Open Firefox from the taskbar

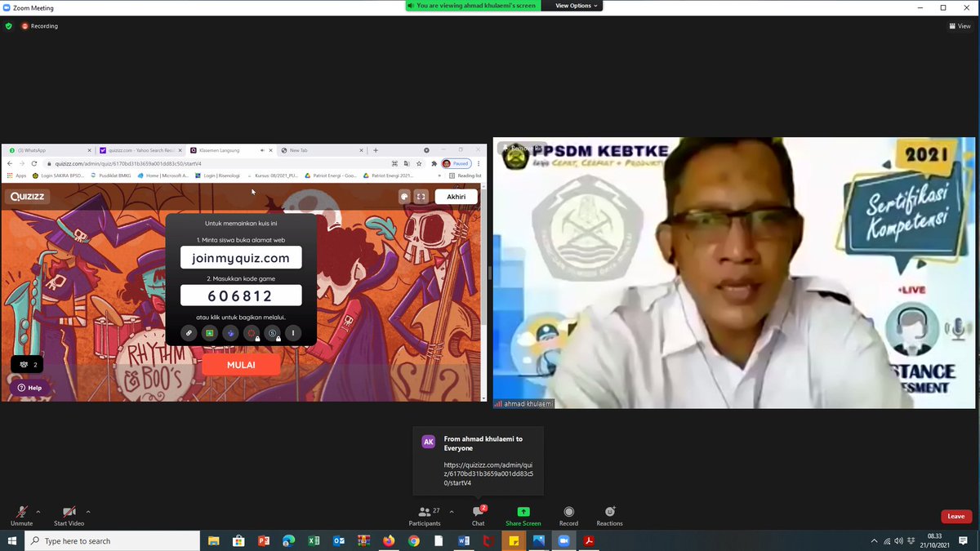[389, 540]
